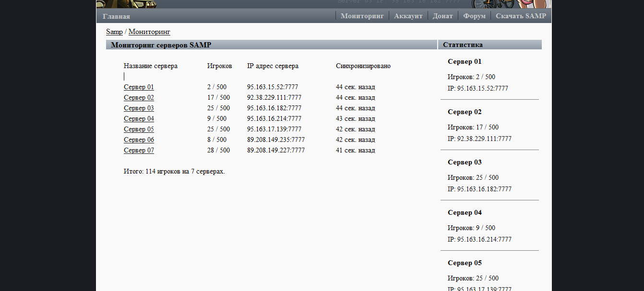Image resolution: width=644 pixels, height=291 pixels.
Task: Click the Синхронизировано column header
Action: (x=363, y=66)
